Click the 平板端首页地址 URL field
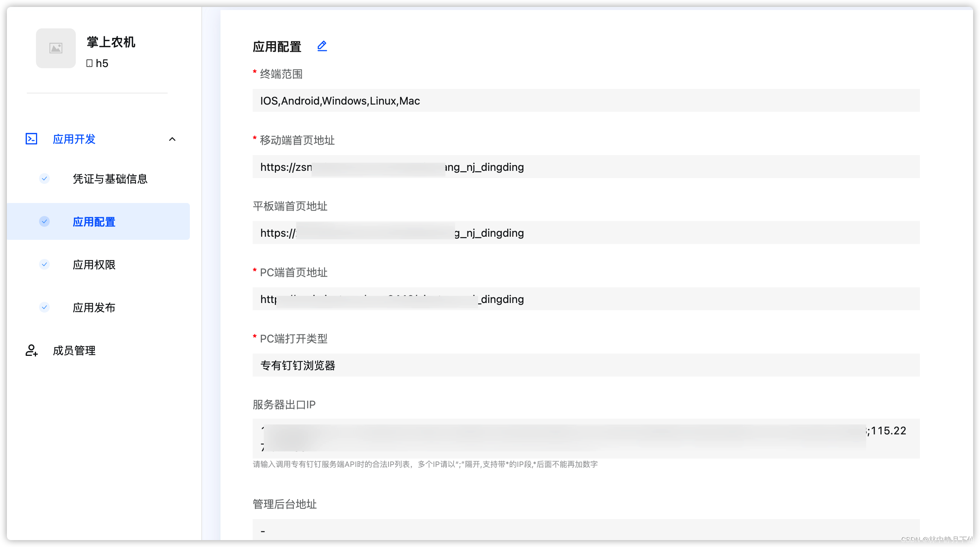Viewport: 980px width, 547px height. coord(586,233)
